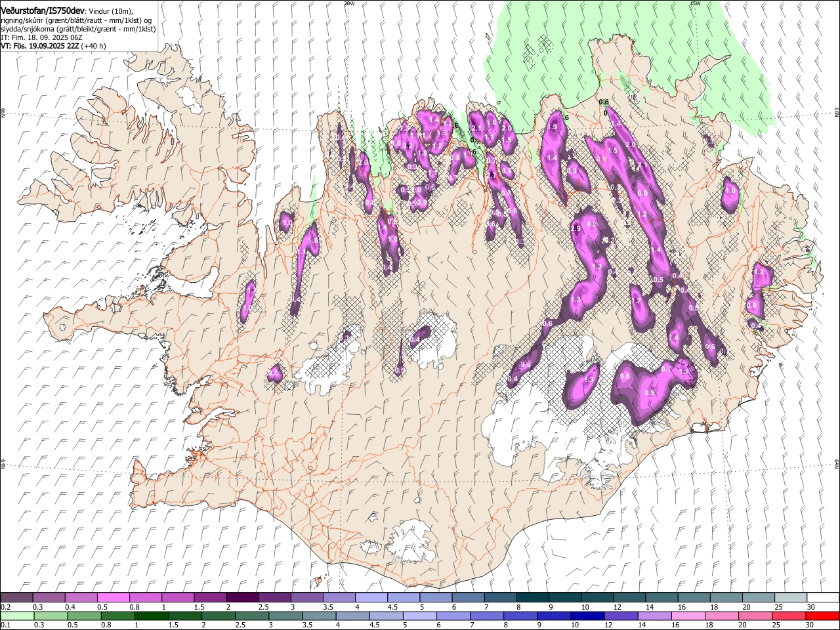Click the 20W longitude label
This screenshot has height=630, width=840.
tap(349, 3)
